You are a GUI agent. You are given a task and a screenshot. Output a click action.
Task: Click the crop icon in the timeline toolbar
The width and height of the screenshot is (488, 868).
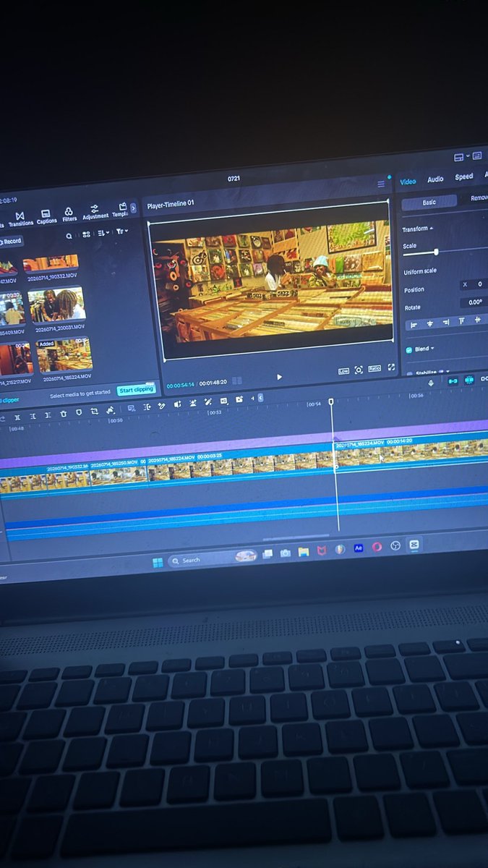coord(95,411)
